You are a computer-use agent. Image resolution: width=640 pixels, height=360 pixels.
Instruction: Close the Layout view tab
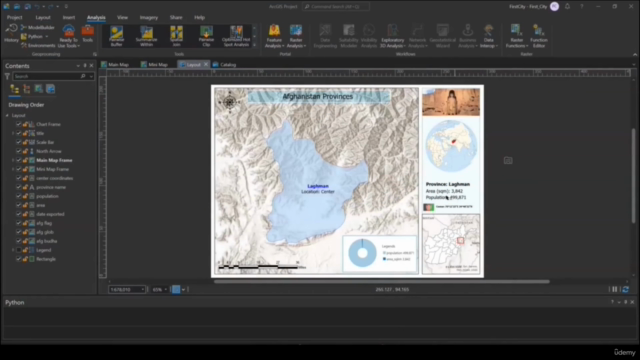[x=206, y=64]
